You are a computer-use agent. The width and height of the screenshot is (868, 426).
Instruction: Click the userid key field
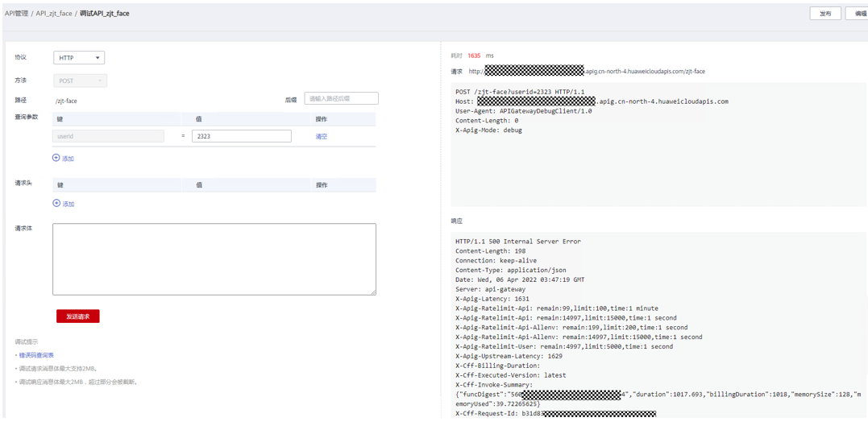(x=109, y=137)
